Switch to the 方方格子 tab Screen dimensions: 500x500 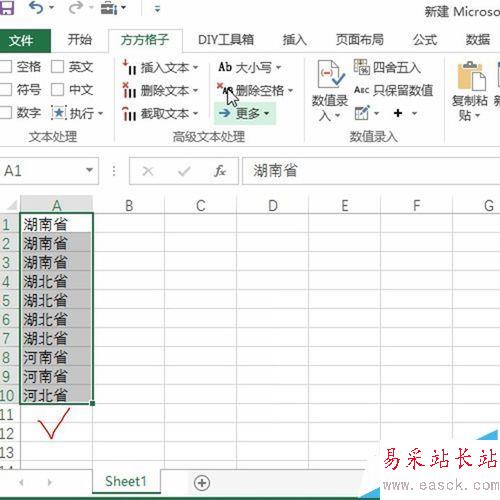coord(145,40)
